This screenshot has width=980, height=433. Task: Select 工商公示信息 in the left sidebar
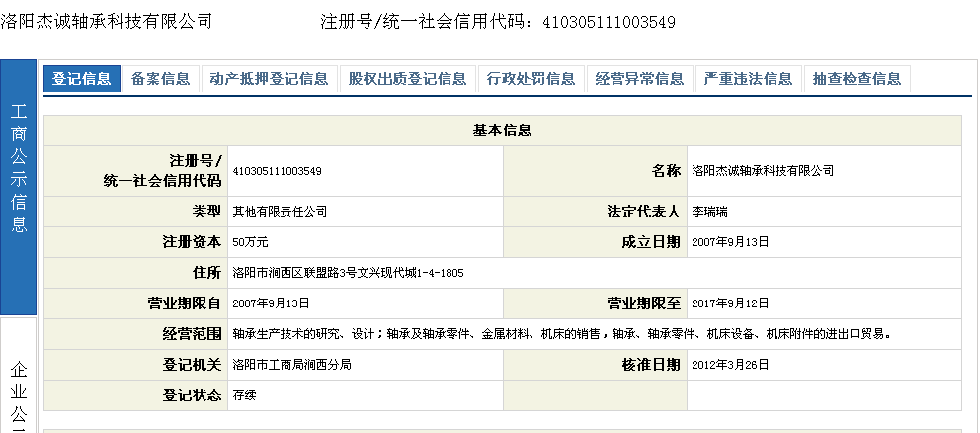click(x=19, y=168)
